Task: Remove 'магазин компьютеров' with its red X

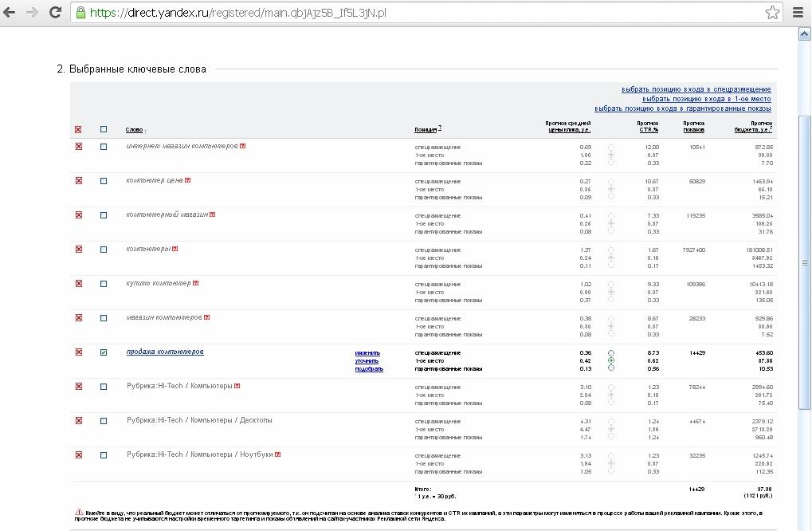Action: [x=79, y=317]
